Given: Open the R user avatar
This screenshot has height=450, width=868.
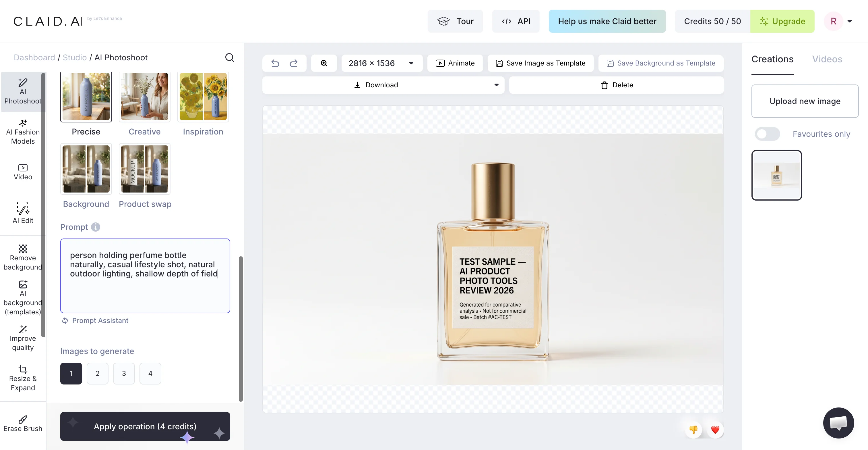Looking at the screenshot, I should tap(833, 21).
